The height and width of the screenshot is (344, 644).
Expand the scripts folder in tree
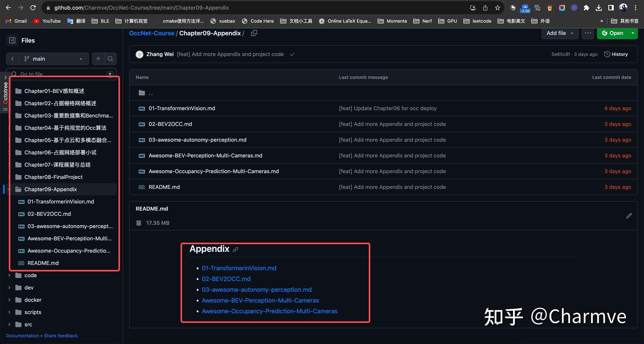(x=9, y=312)
